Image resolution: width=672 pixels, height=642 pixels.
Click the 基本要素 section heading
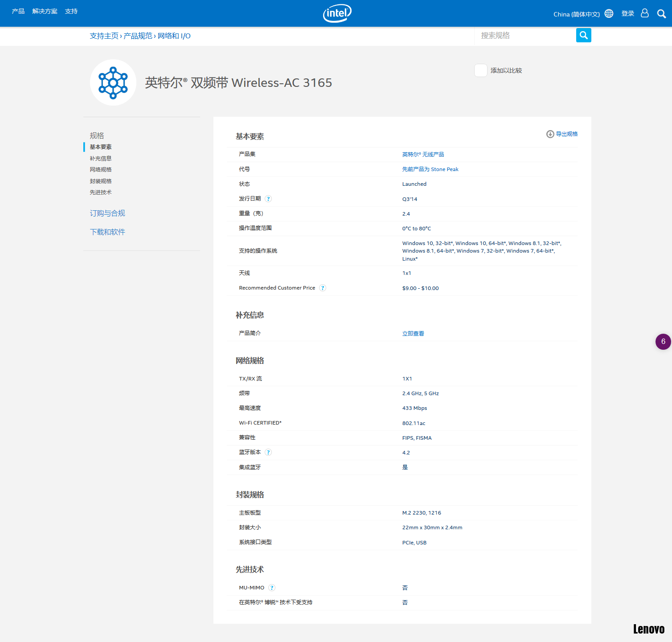coord(250,136)
